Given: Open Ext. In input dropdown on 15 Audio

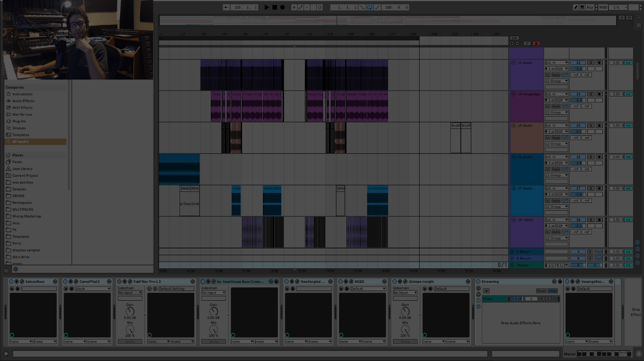Looking at the screenshot, I should click(556, 125).
